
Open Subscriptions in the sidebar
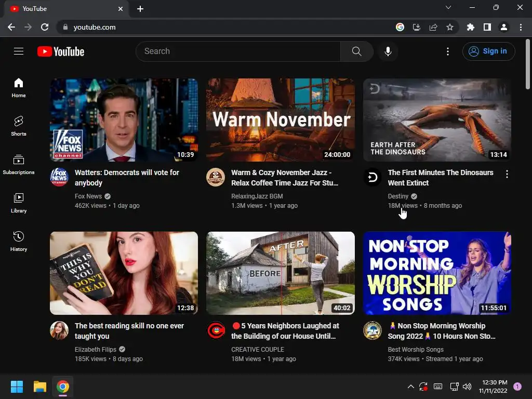point(19,165)
